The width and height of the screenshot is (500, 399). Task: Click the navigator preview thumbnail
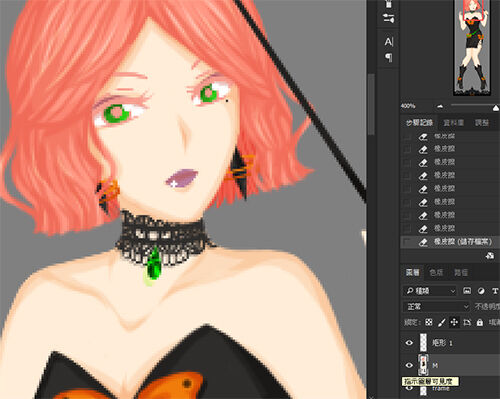click(x=472, y=48)
